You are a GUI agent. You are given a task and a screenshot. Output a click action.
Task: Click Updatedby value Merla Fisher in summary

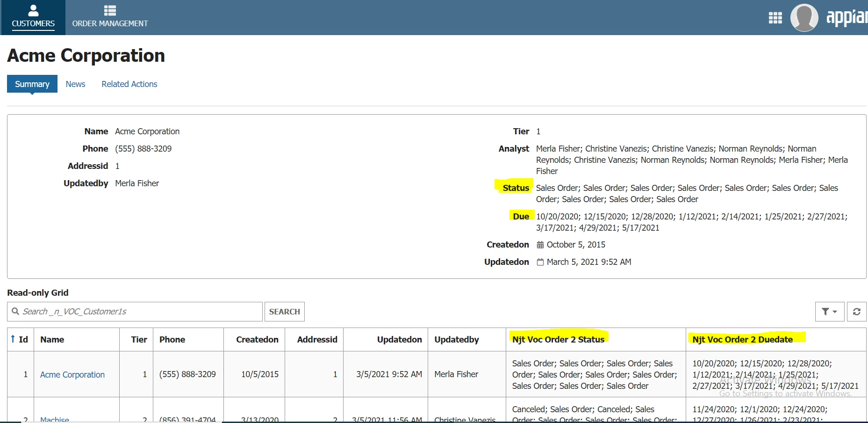tap(137, 183)
